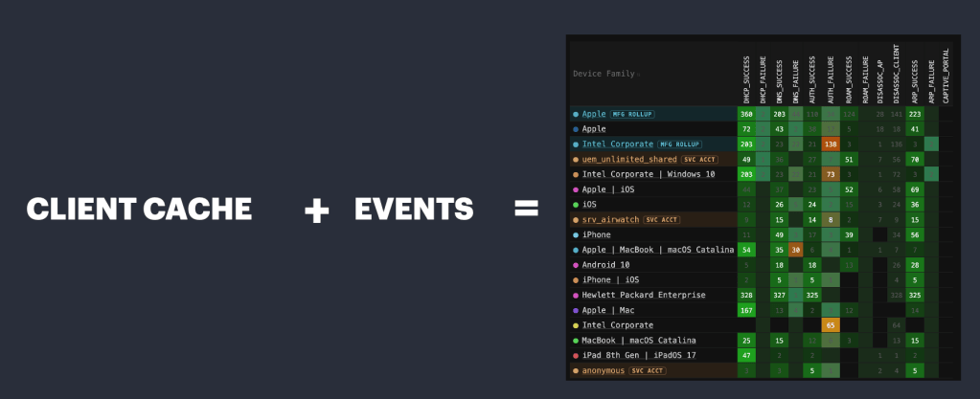
Task: Sort by the Device Family column header
Action: point(605,74)
